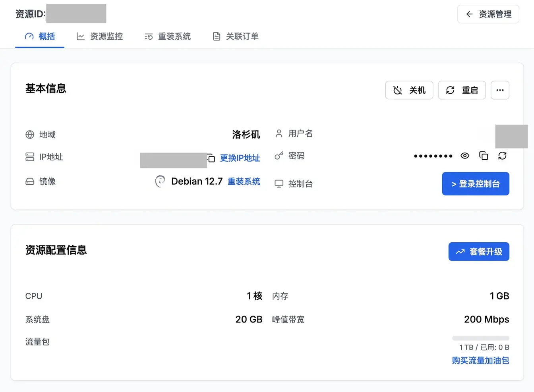Click the 1 TB / 已用: 0 B text

point(484,348)
